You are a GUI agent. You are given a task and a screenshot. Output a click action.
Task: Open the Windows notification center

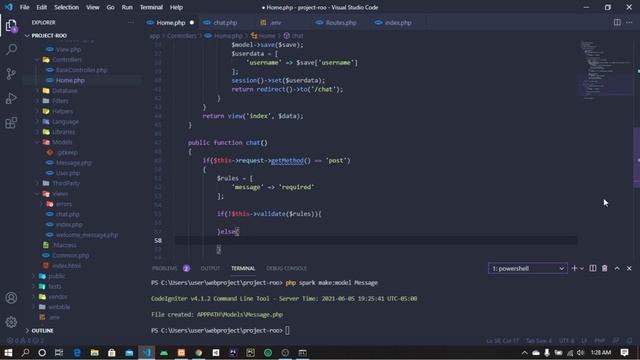click(624, 353)
